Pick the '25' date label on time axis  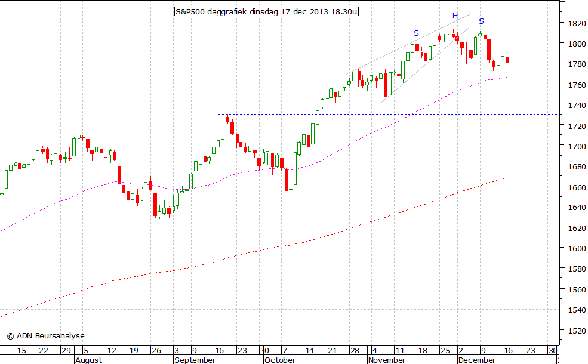[x=445, y=351]
